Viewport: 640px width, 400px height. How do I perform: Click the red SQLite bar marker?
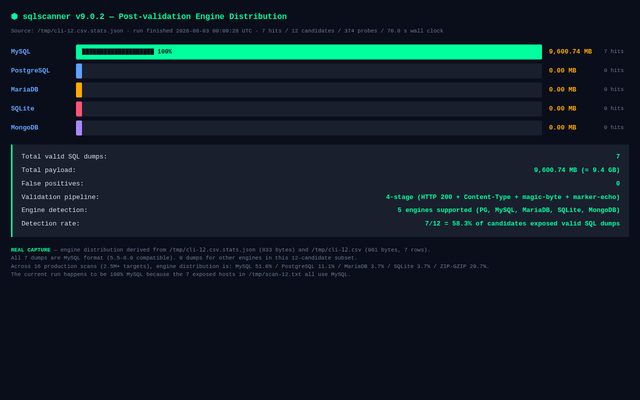point(79,109)
